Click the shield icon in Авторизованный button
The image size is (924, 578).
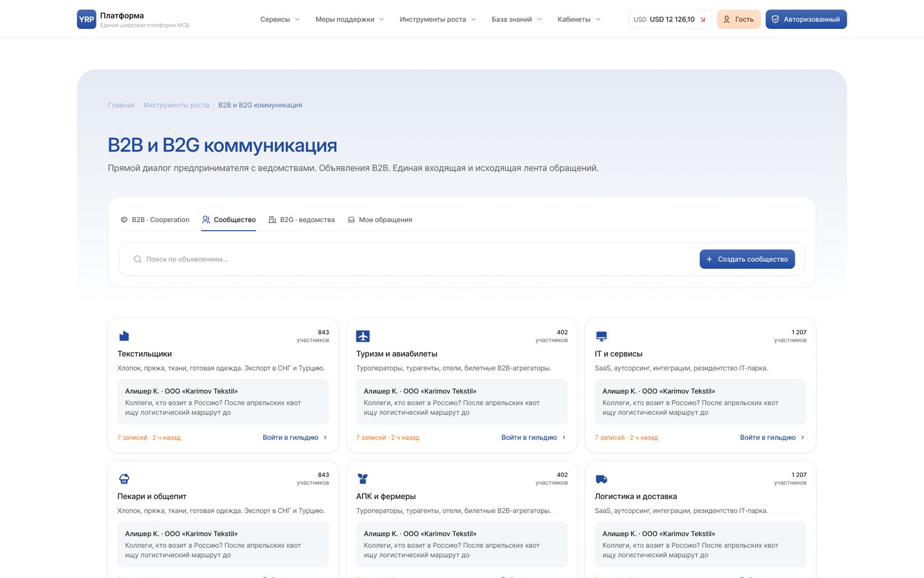(776, 19)
